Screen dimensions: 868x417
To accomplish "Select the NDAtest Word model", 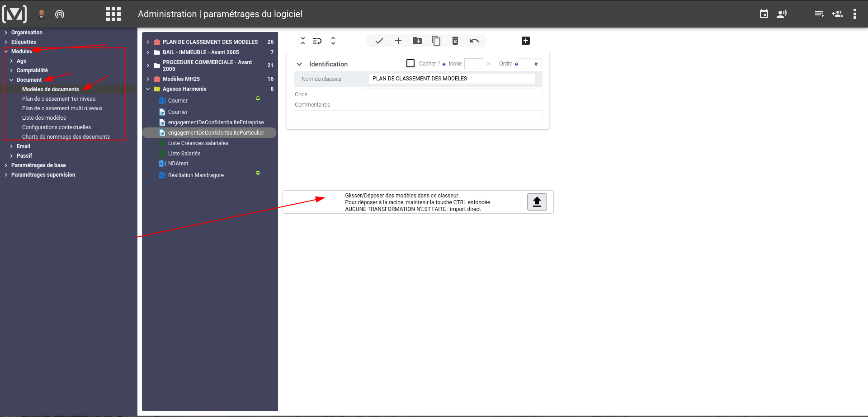I will 178,164.
